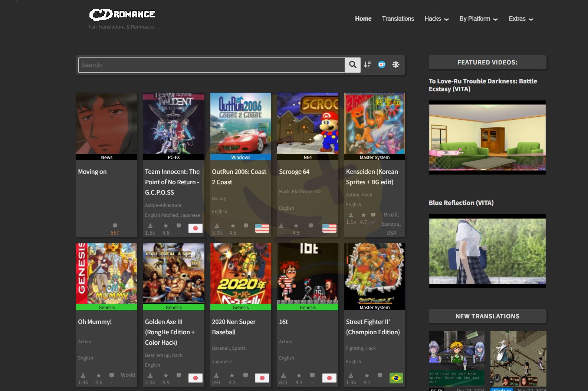This screenshot has height=391, width=588.
Task: Click the Scrooge 64 cover image
Action: coord(308,123)
